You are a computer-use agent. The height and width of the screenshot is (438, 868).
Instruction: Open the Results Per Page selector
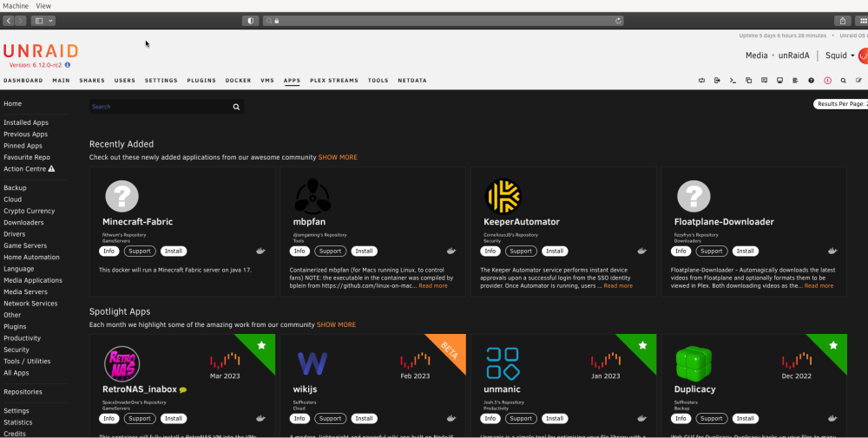840,104
